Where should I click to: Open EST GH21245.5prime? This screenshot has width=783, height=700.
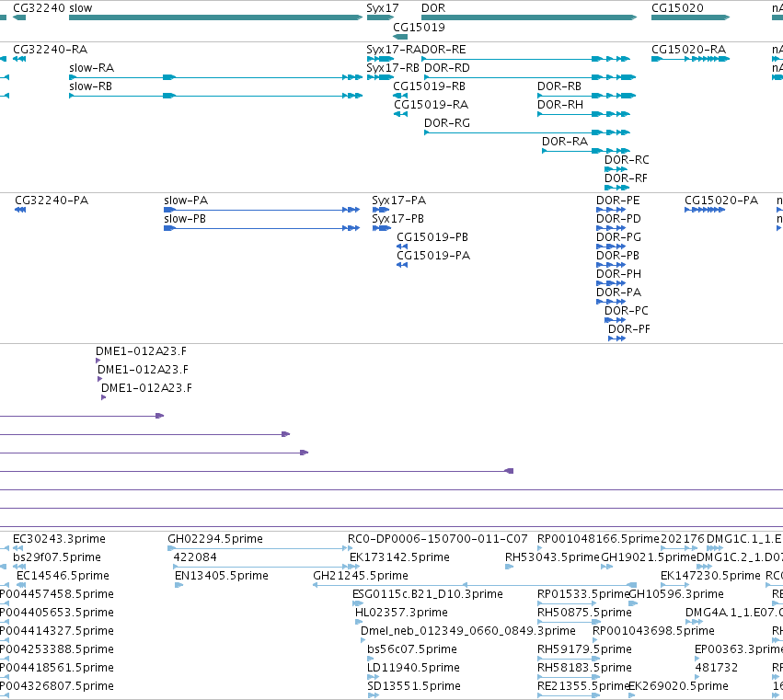pos(361,576)
